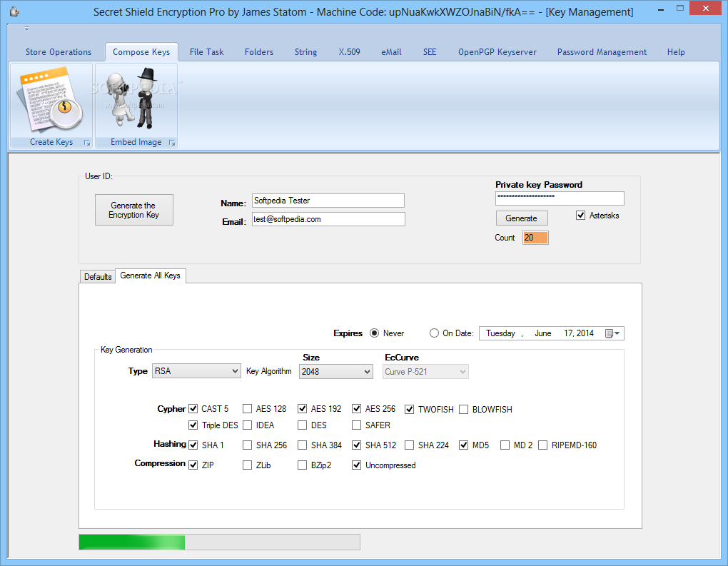Viewport: 728px width, 566px height.
Task: Open the OpenPGP Keyserver tab
Action: (x=497, y=52)
